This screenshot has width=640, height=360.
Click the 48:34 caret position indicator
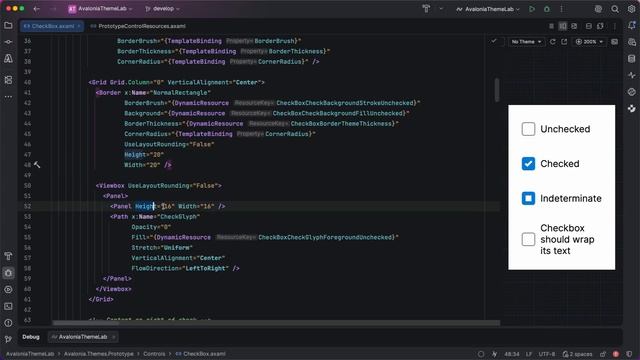(511, 354)
